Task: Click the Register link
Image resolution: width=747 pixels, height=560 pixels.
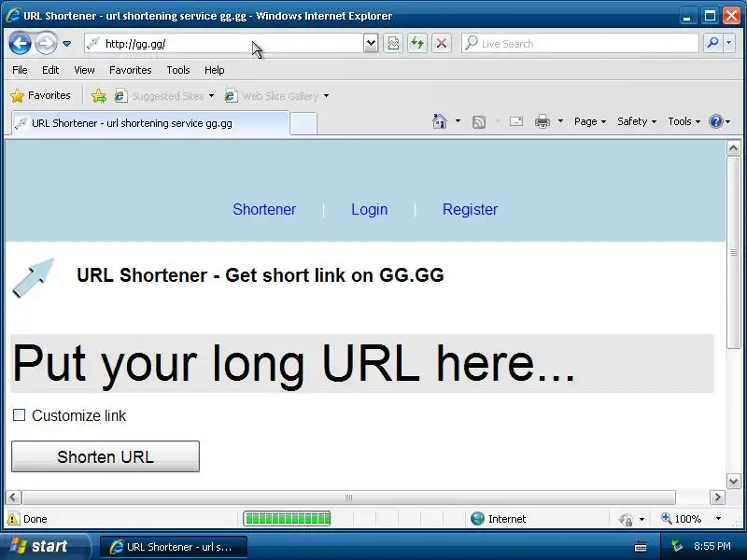Action: click(470, 209)
